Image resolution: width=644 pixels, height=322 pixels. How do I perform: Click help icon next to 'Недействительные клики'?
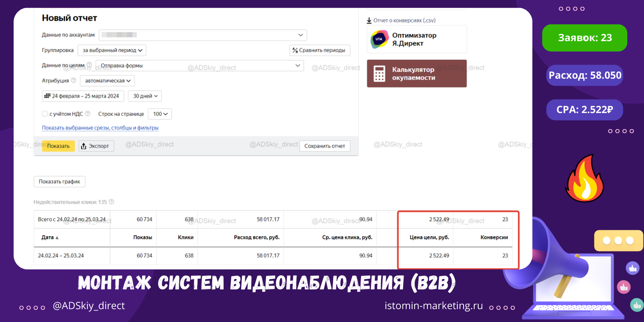tap(111, 202)
